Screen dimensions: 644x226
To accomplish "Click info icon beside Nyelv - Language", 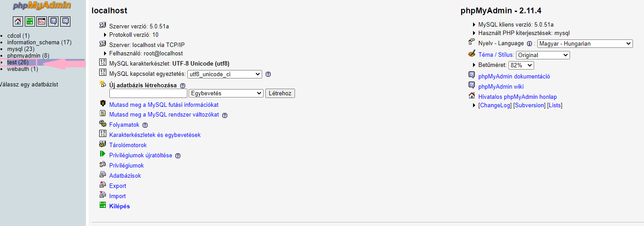I will [529, 44].
